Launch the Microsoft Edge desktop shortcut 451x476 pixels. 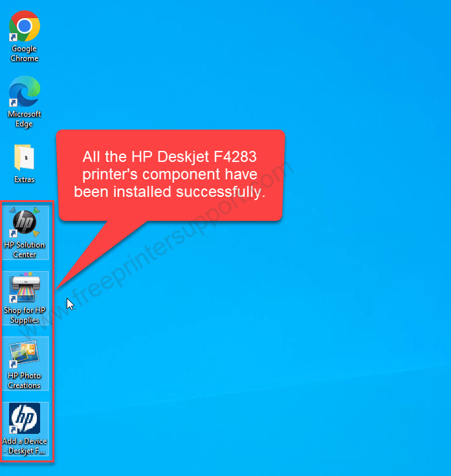point(24,91)
